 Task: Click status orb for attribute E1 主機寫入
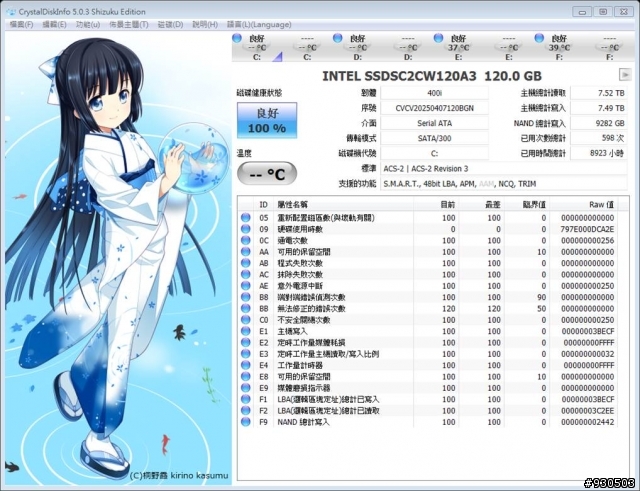tap(245, 331)
